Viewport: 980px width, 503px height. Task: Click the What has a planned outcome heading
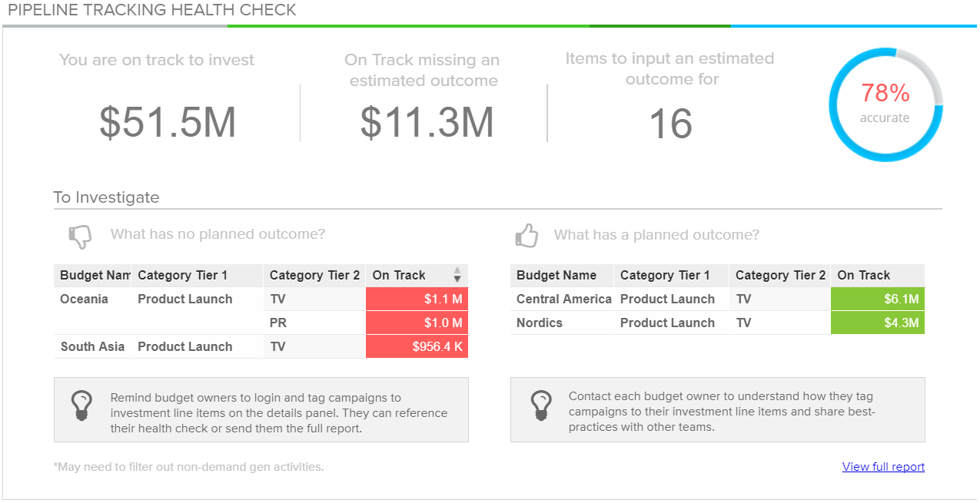[x=656, y=235]
